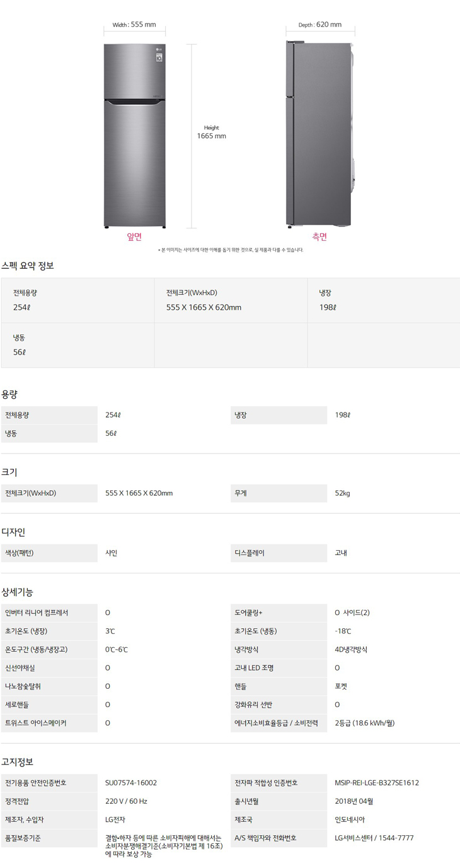Click the LG서비스센터 / 1544-7777 phone number

[374, 838]
